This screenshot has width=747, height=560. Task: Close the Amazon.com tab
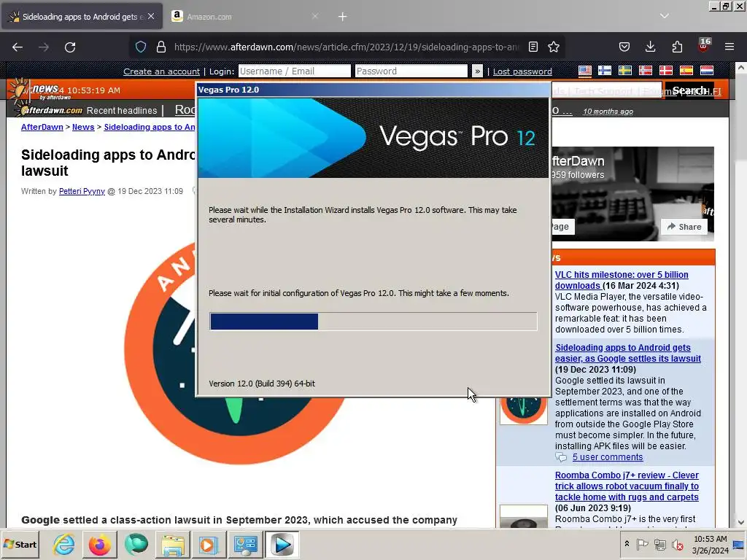tap(315, 16)
